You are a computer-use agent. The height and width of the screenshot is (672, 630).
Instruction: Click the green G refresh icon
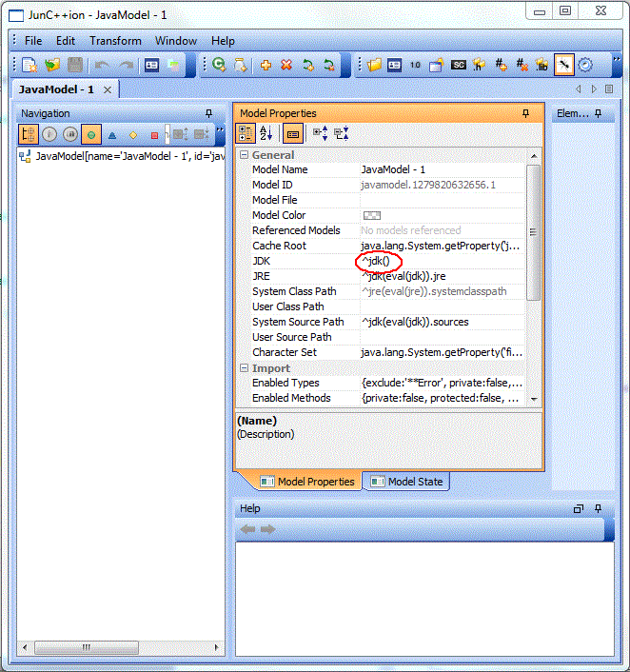click(219, 65)
